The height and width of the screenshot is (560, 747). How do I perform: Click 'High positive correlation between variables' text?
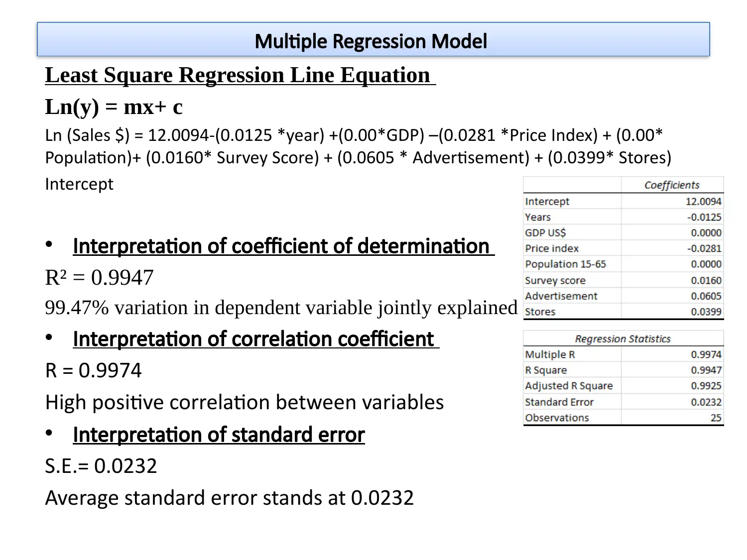[245, 402]
